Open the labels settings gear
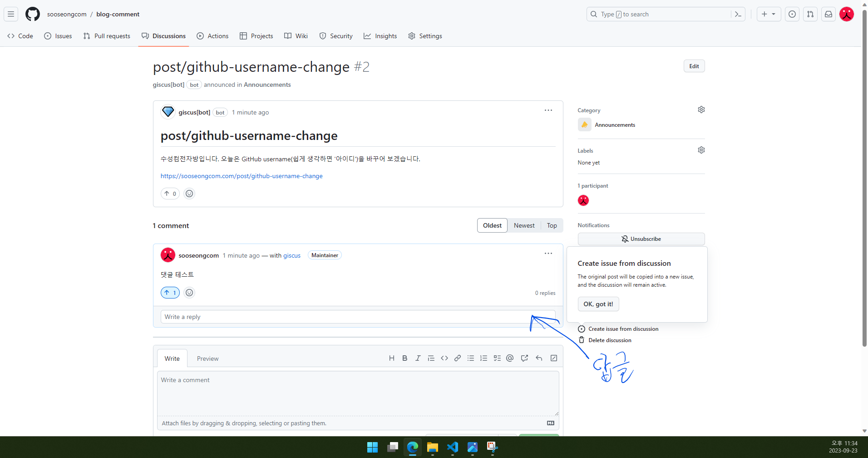The width and height of the screenshot is (868, 458). point(701,150)
